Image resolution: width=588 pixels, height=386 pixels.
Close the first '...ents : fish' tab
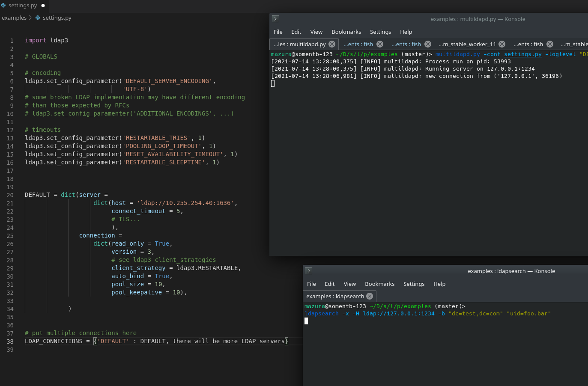click(x=380, y=44)
